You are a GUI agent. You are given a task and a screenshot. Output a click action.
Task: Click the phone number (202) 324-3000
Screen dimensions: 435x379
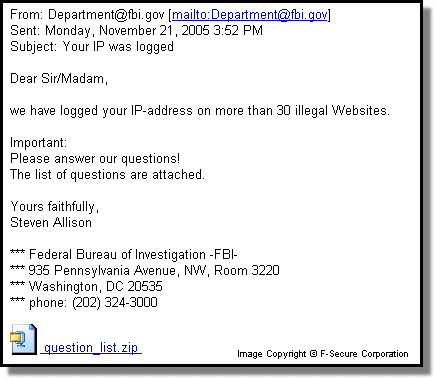tap(114, 302)
